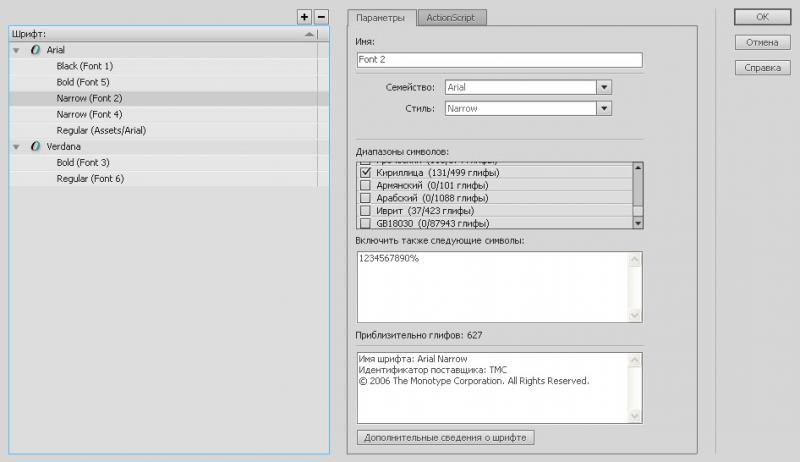800x462 pixels.
Task: Click the minus button to remove font
Action: [321, 17]
